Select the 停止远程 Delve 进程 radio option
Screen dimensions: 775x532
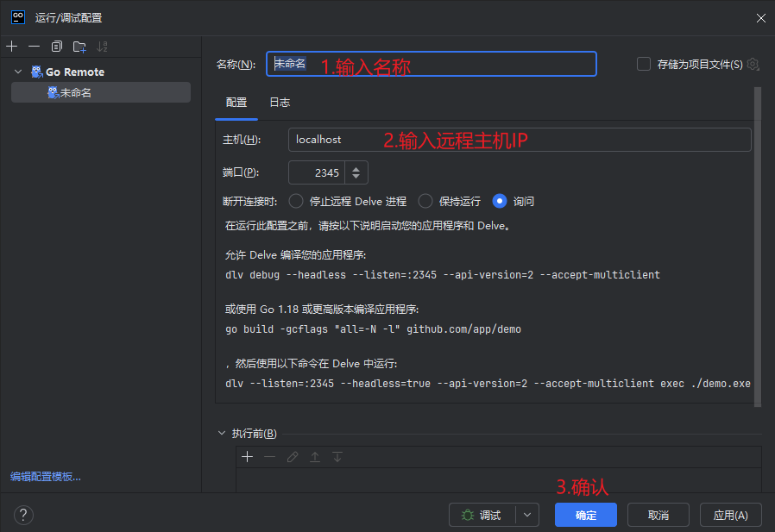pyautogui.click(x=296, y=201)
